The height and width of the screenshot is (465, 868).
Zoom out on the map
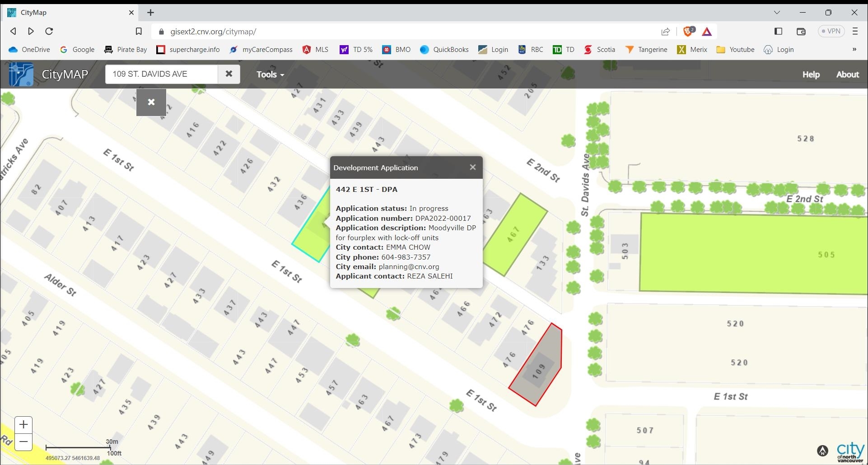coord(23,442)
